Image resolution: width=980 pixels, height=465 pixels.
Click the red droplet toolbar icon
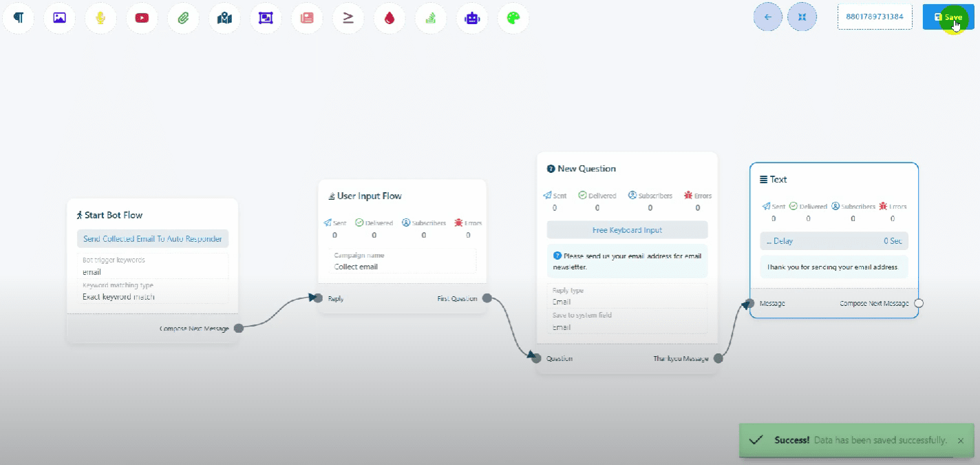pos(390,18)
